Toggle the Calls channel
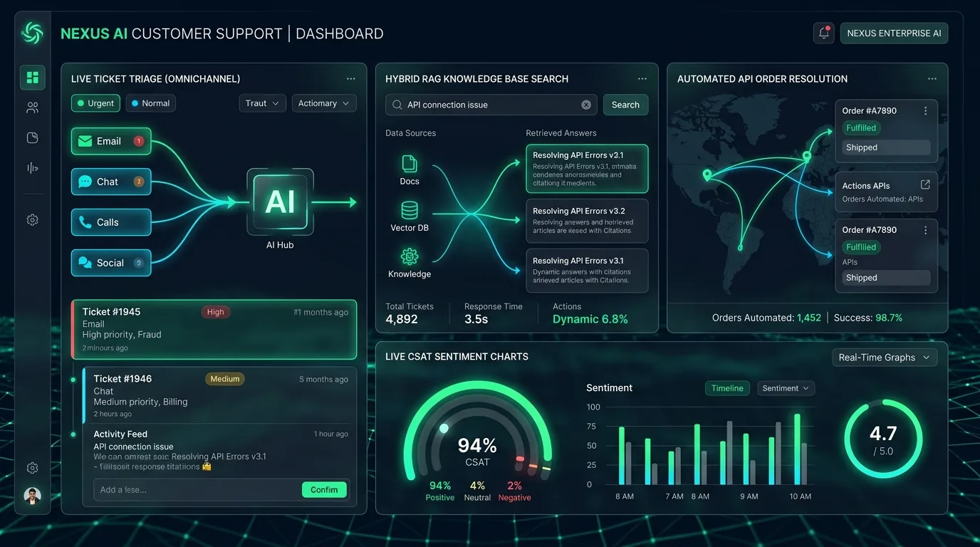 pyautogui.click(x=111, y=222)
